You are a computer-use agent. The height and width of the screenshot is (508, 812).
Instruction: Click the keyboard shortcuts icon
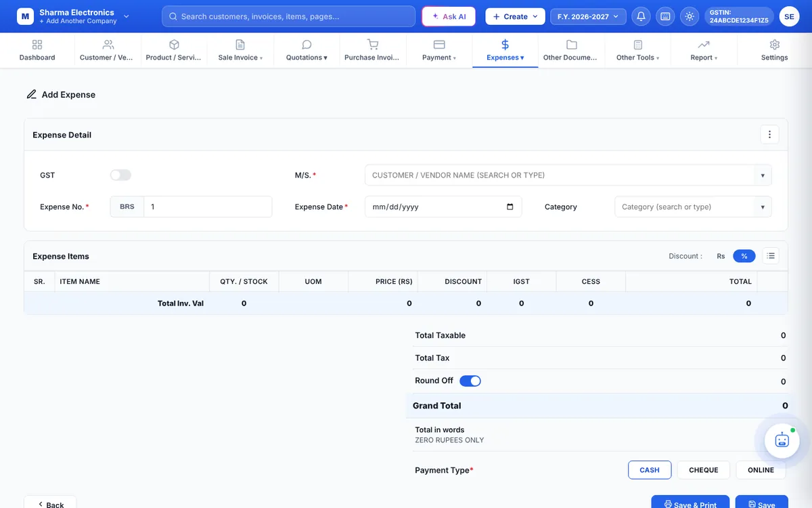[x=665, y=16]
